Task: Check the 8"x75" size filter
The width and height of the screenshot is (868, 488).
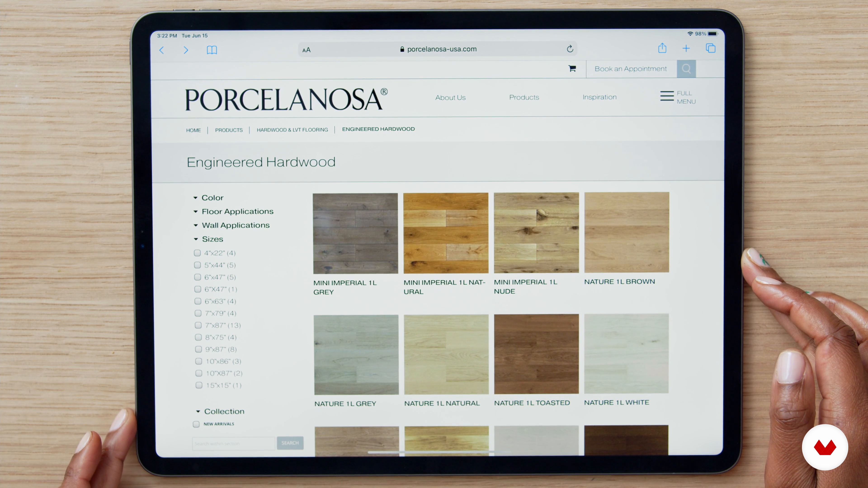Action: (x=198, y=338)
